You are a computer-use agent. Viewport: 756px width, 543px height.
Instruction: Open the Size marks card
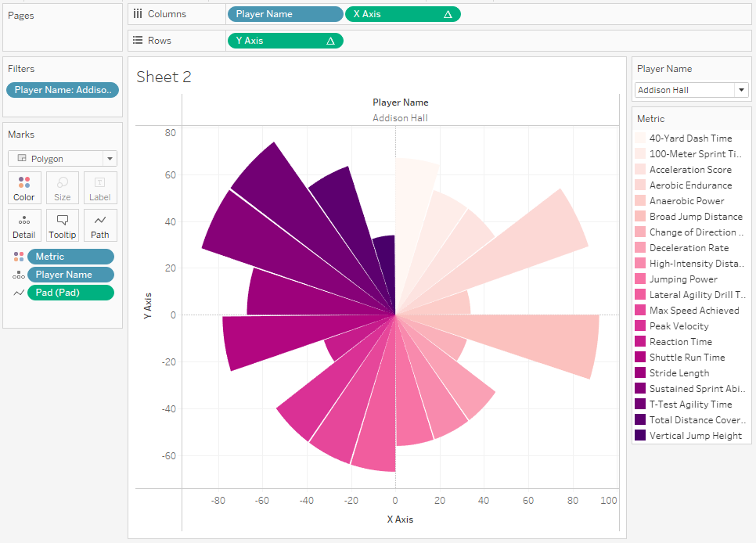click(62, 188)
